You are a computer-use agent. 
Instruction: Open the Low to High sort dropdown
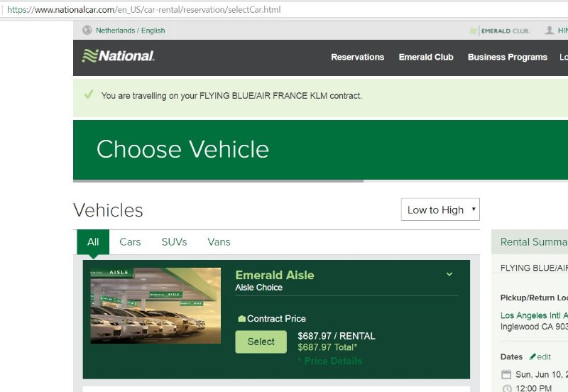click(440, 210)
